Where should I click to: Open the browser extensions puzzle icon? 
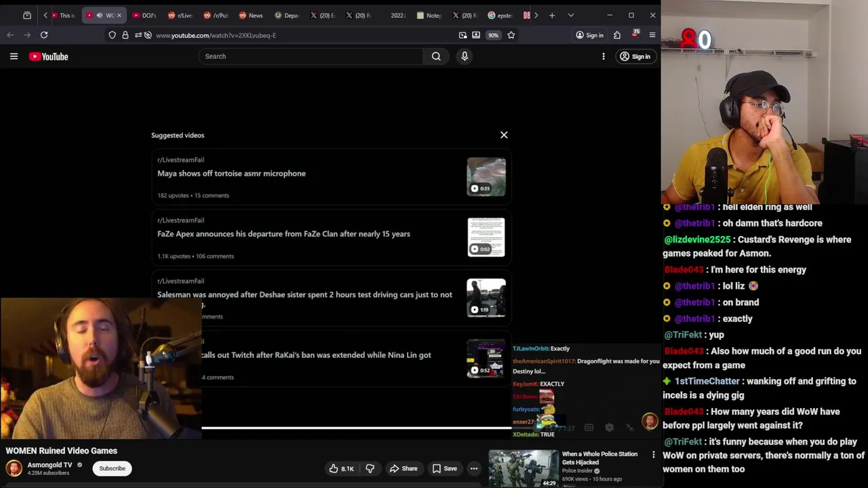[617, 35]
